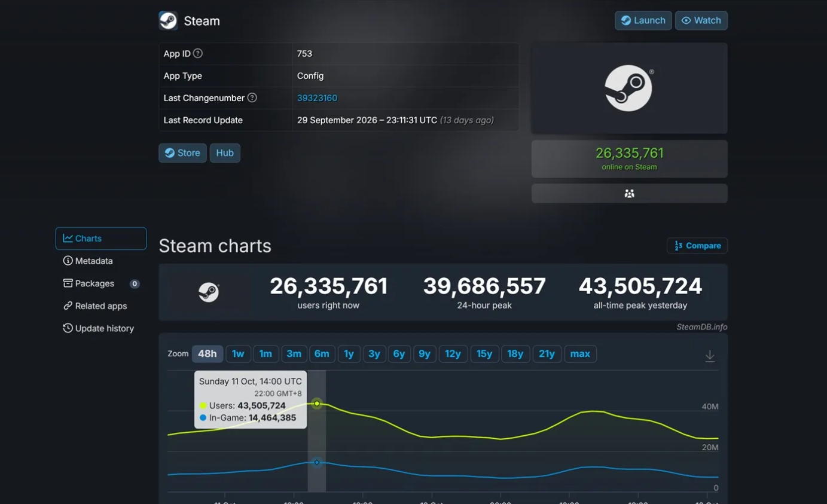Screen dimensions: 827x504
Task: Set chart zoom to 3m
Action: pos(294,354)
